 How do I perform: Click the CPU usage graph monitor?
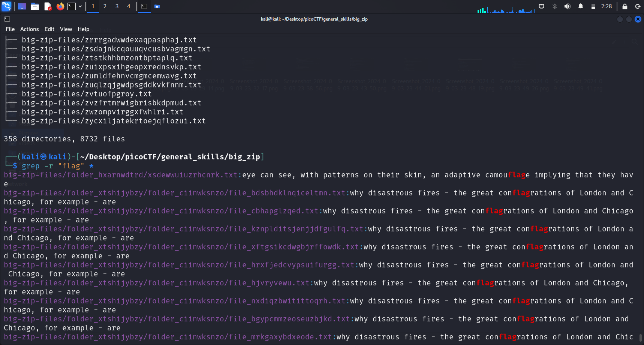coord(506,8)
